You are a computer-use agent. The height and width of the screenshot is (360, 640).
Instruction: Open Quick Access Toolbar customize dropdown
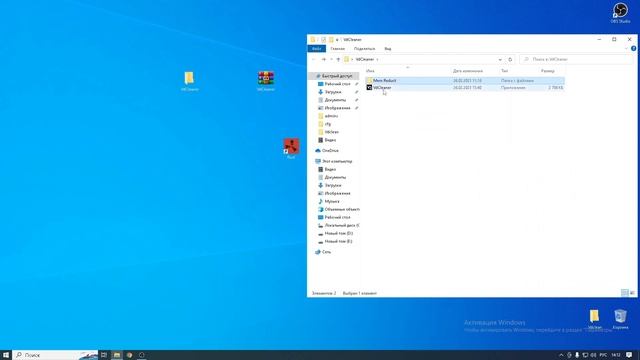[337, 40]
